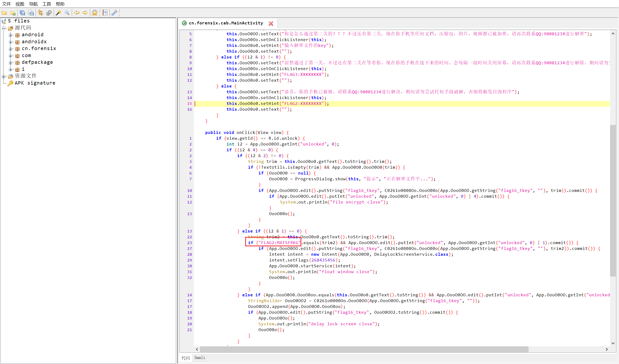Viewport: 619px width, 364px height.
Task: Click the Export Gradle project icon
Action: [31, 13]
